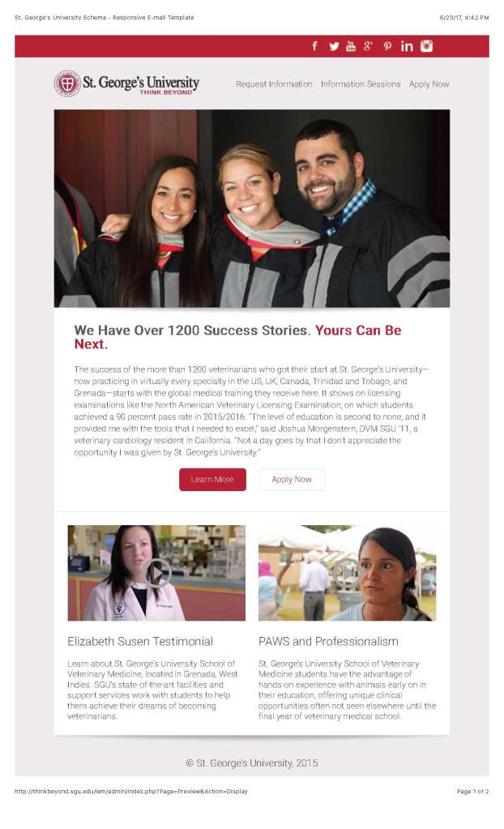Open the Pinterest icon link

pyautogui.click(x=387, y=46)
